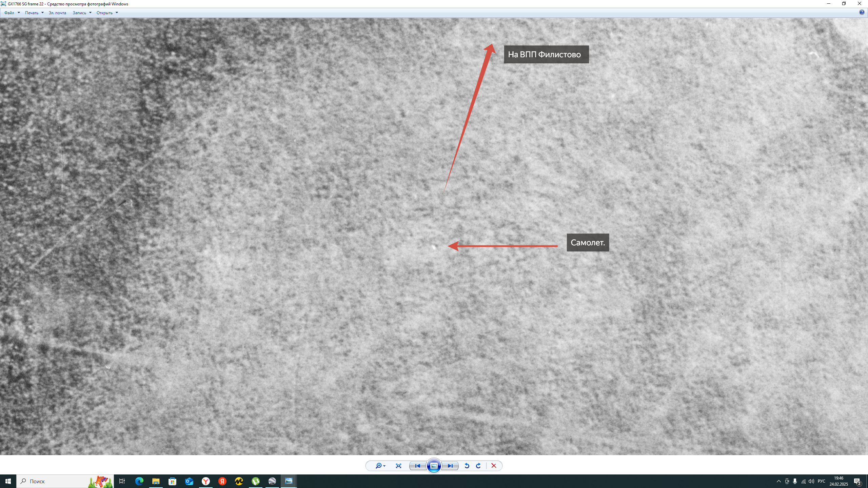Click the zoom magnifier icon
This screenshot has width=868, height=488.
[x=379, y=466]
